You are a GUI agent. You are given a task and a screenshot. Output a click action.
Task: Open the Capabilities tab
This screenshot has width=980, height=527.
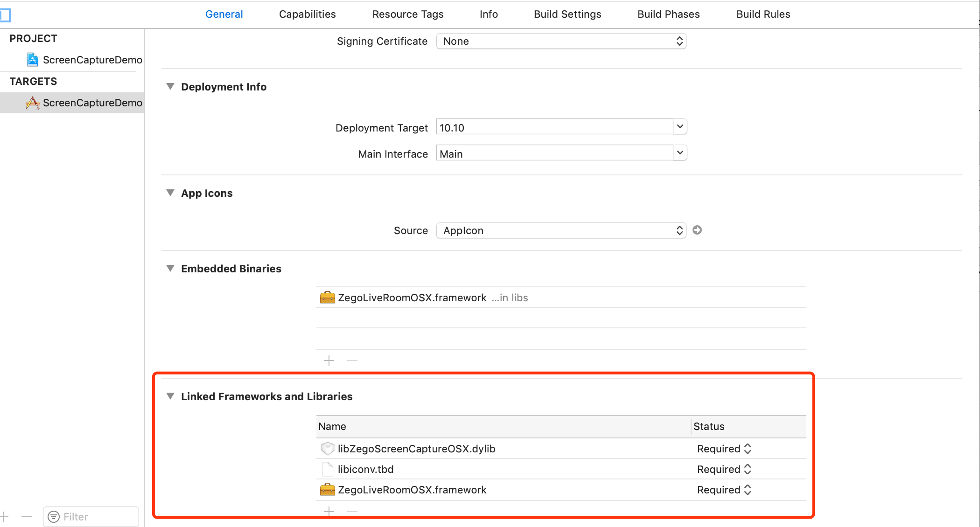tap(307, 14)
